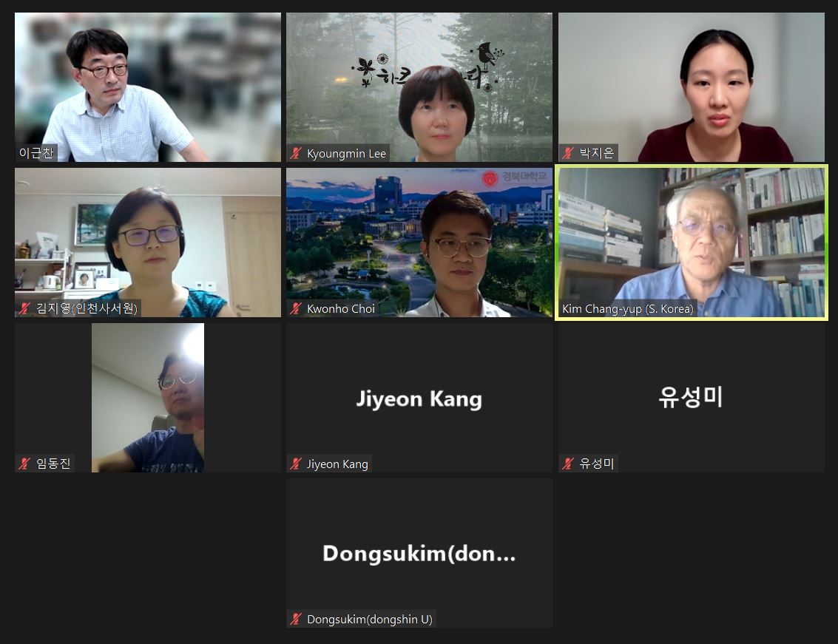Select Kwonho Choi's video with campus background
838x644 pixels.
(419, 243)
